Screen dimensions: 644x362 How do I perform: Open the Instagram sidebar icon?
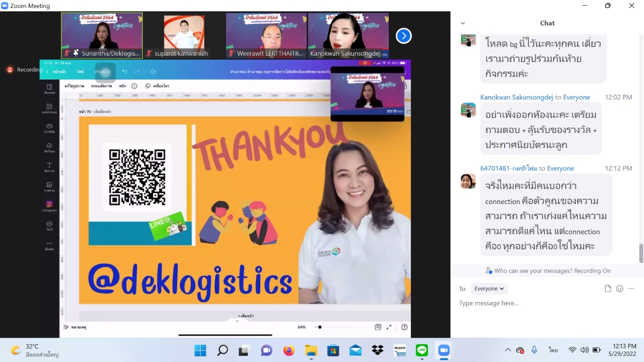[49, 206]
